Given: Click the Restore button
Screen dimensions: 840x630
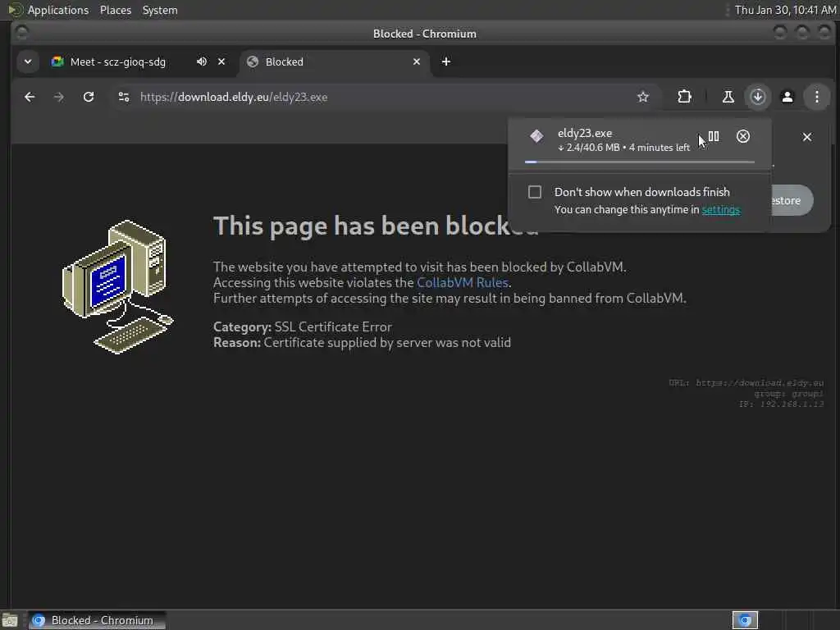Looking at the screenshot, I should click(792, 200).
